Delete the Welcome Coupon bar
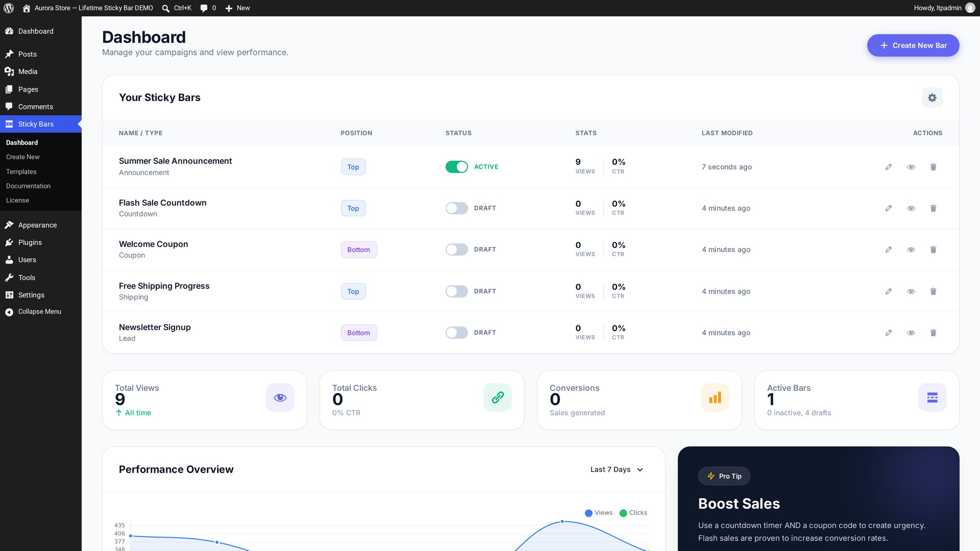Image resolution: width=980 pixels, height=551 pixels. click(933, 250)
